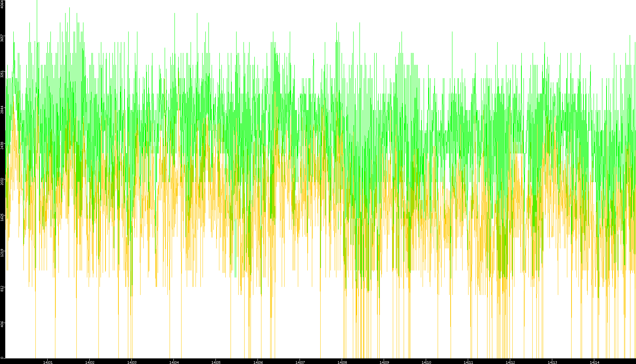Select the 14:08 time axis label
Viewport: 636px width, 364px height.
(342, 362)
